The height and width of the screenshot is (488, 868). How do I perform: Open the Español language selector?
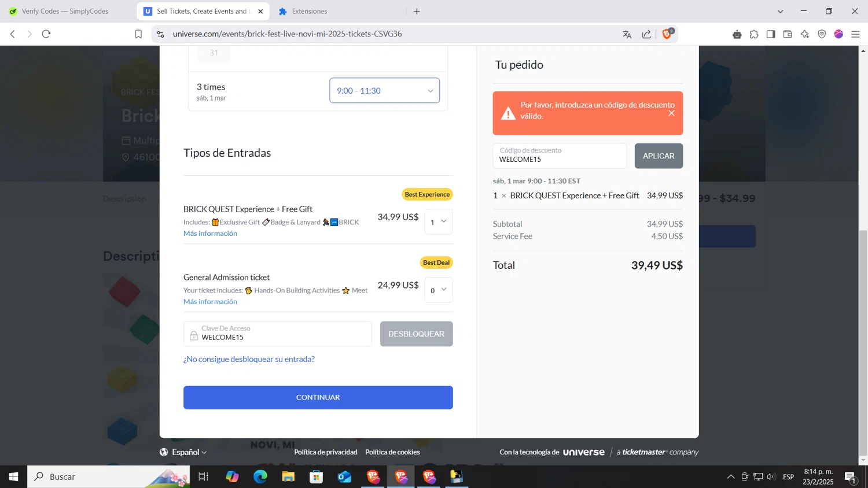(x=183, y=452)
